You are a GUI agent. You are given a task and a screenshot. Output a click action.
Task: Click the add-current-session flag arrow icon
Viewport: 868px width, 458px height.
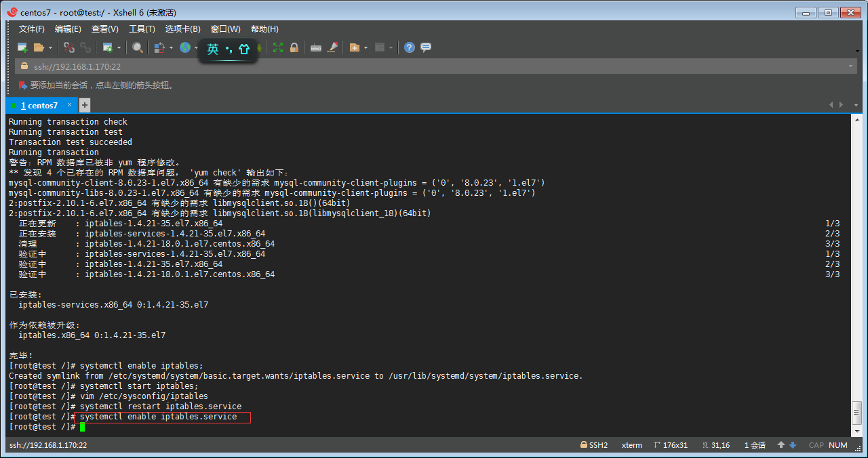pos(22,85)
